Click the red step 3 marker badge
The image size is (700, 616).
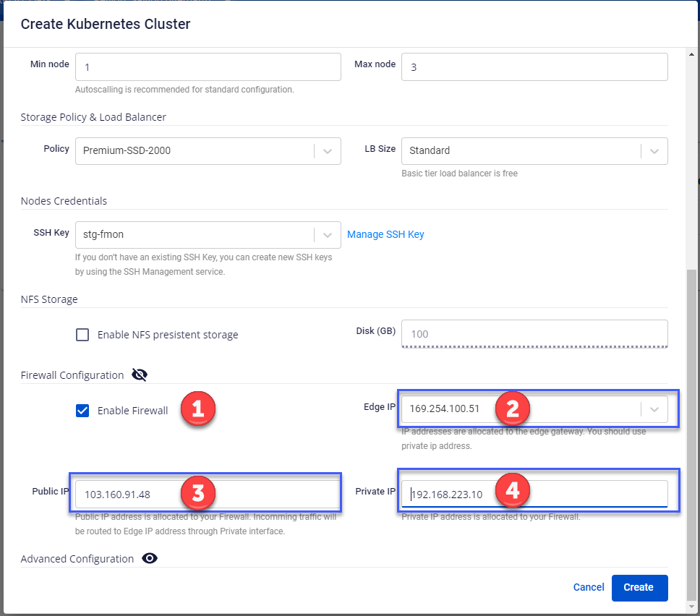coord(198,493)
